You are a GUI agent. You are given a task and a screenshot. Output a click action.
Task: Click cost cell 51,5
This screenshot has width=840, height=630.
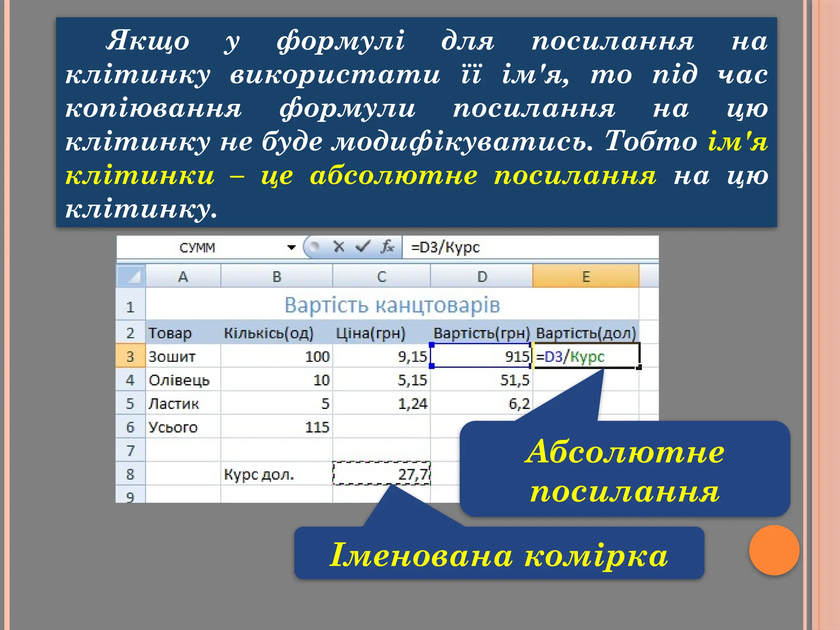pyautogui.click(x=482, y=379)
